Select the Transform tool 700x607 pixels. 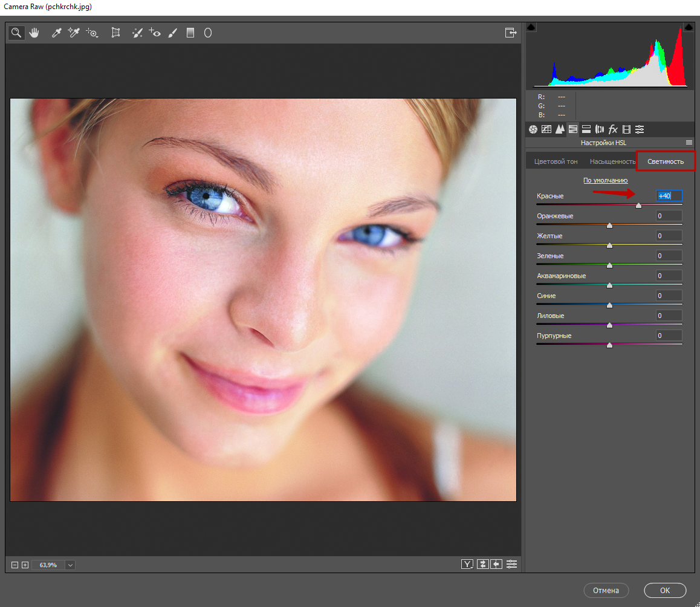[115, 33]
